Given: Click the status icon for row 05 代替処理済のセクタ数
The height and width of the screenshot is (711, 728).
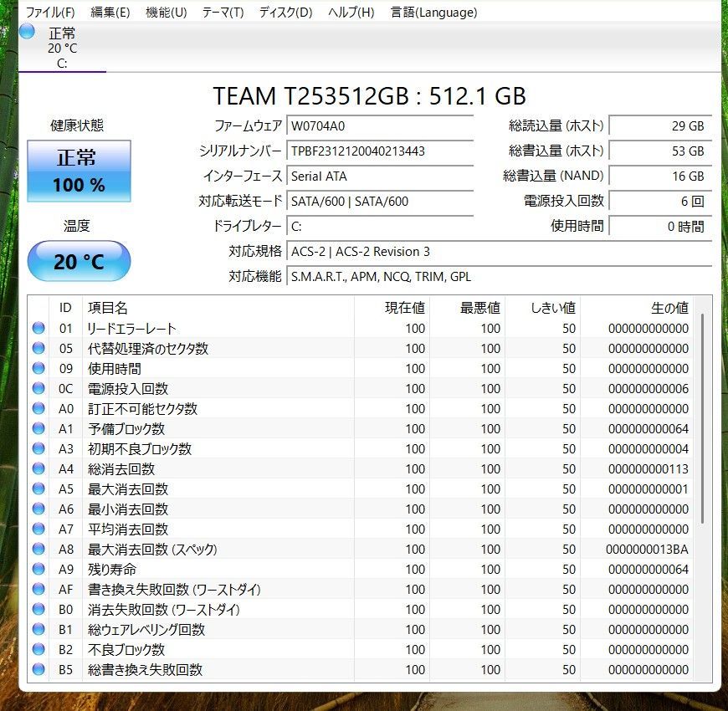Looking at the screenshot, I should 38,348.
